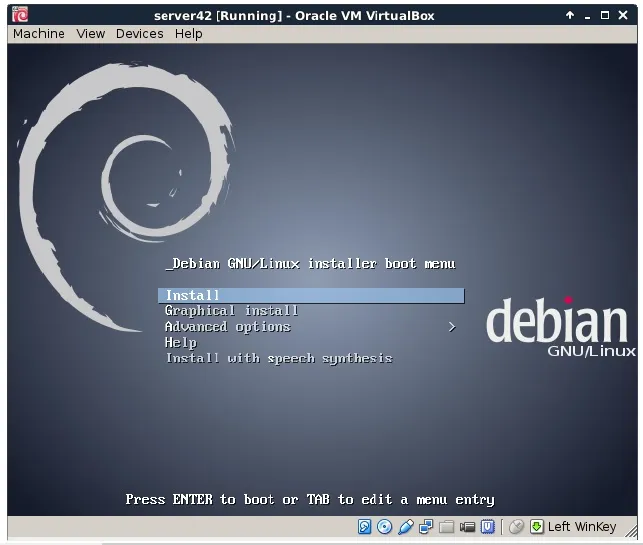Screen dimensions: 643x545
Task: Click the optical disc status icon
Action: 384,527
